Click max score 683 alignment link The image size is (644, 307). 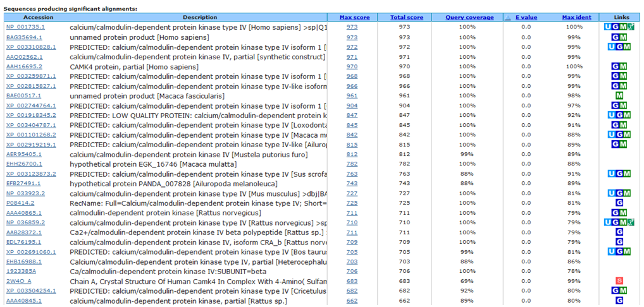(352, 281)
